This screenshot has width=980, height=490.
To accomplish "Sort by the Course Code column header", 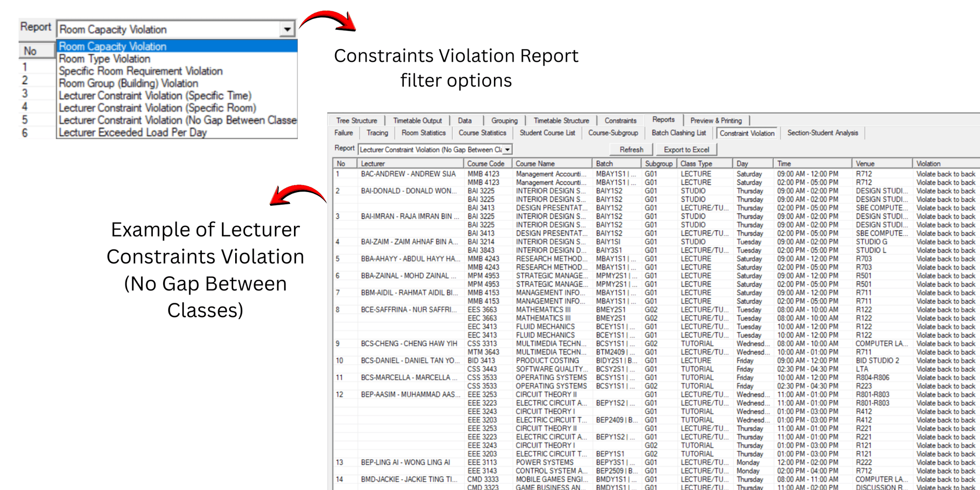I will (488, 164).
